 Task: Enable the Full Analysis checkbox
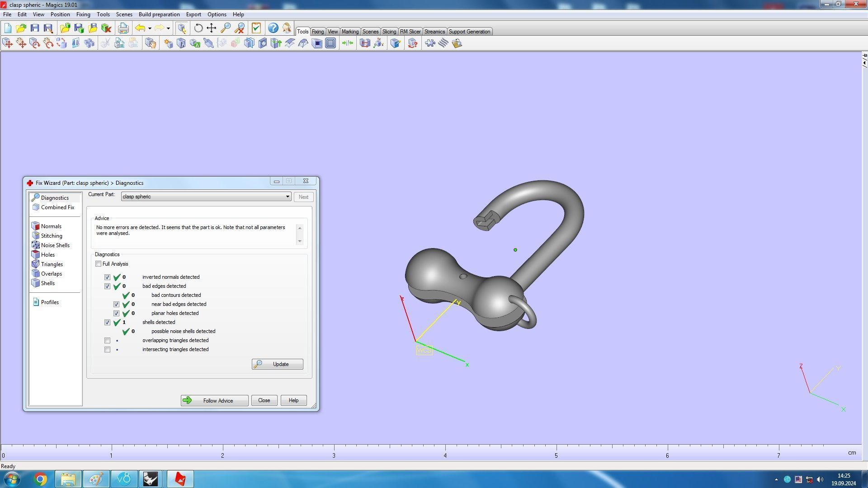pos(99,264)
